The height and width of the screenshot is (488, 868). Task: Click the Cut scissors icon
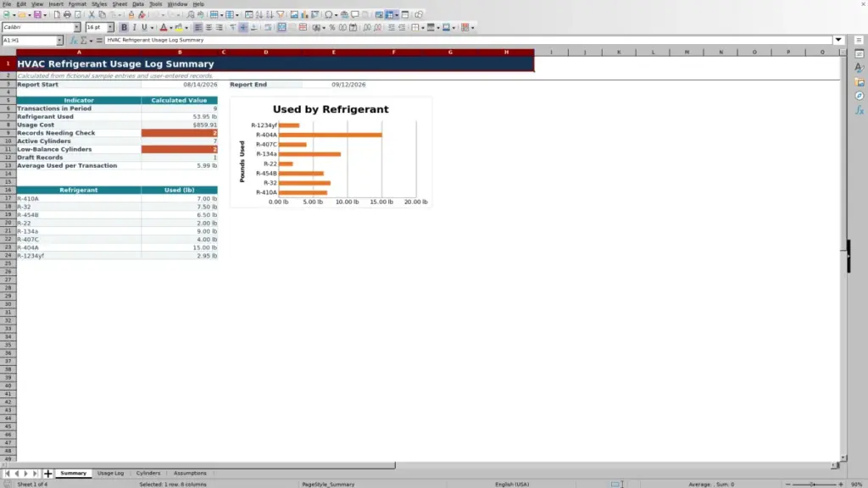92,14
